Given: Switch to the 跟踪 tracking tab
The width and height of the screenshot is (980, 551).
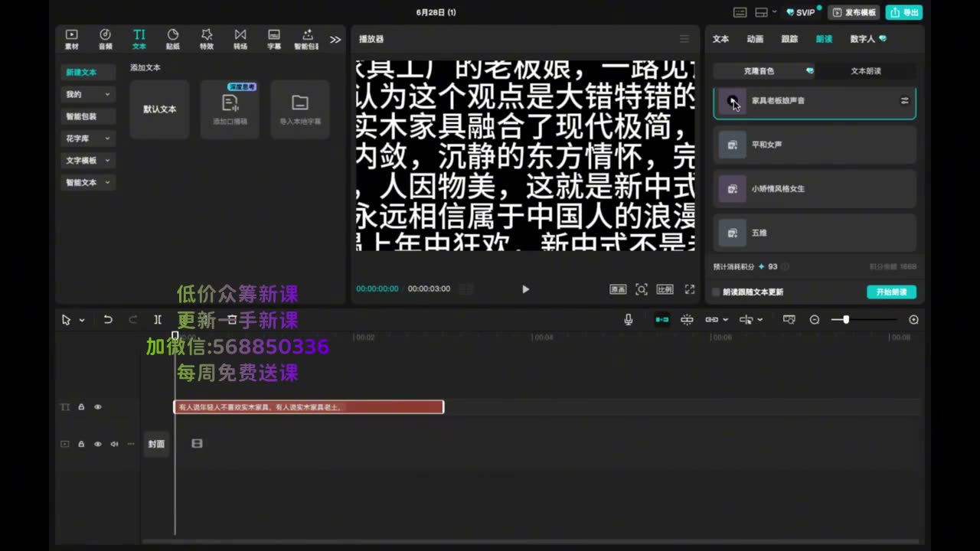Looking at the screenshot, I should [789, 39].
